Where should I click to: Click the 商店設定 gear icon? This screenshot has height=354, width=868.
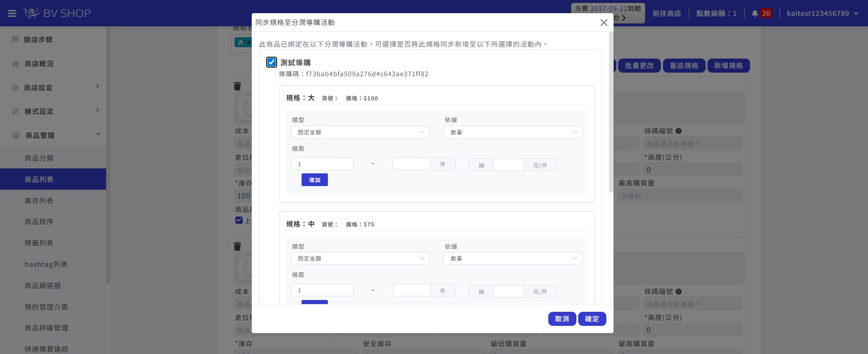[15, 88]
